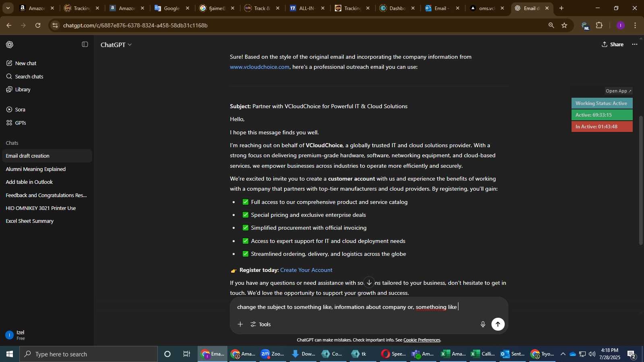Image resolution: width=644 pixels, height=362 pixels.
Task: Click the green Active time bar
Action: [602, 115]
